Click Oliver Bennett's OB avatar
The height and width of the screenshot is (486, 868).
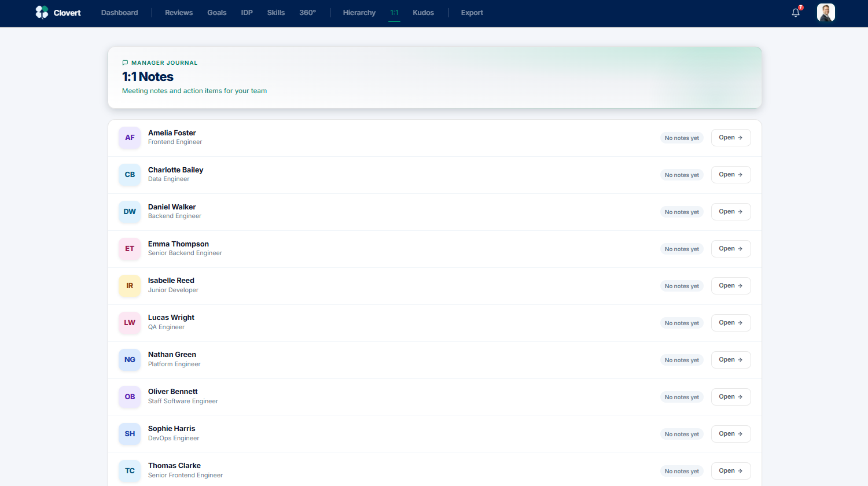pyautogui.click(x=130, y=397)
